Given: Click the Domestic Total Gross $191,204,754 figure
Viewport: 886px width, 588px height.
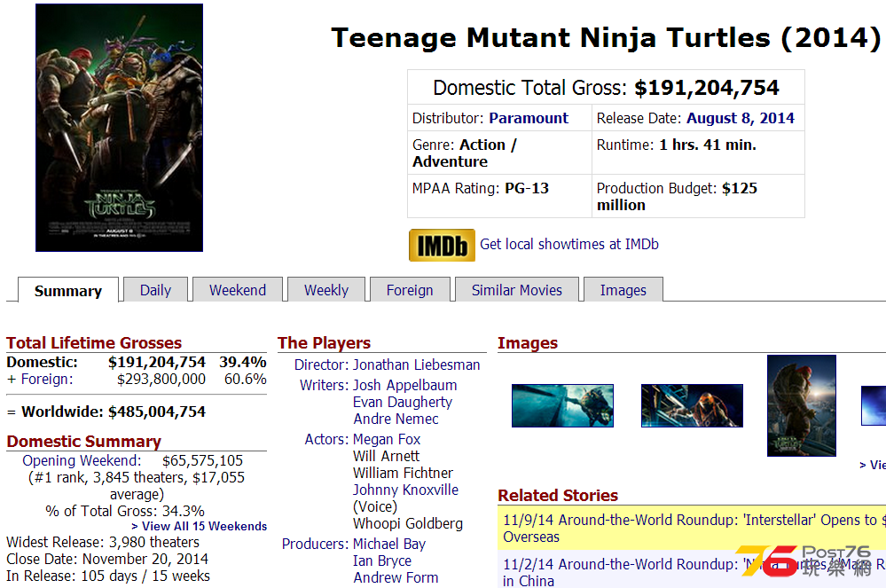Looking at the screenshot, I should (706, 88).
